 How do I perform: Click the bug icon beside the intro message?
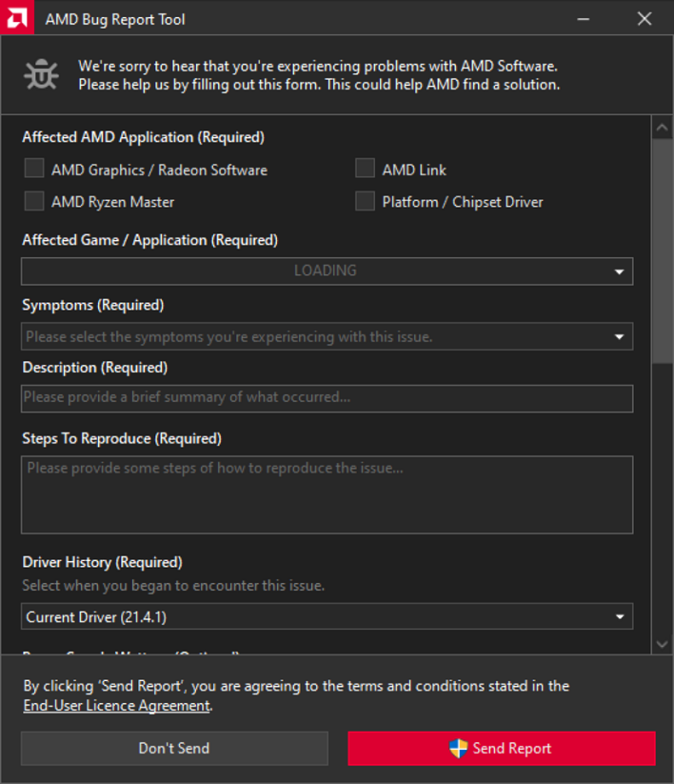[41, 75]
